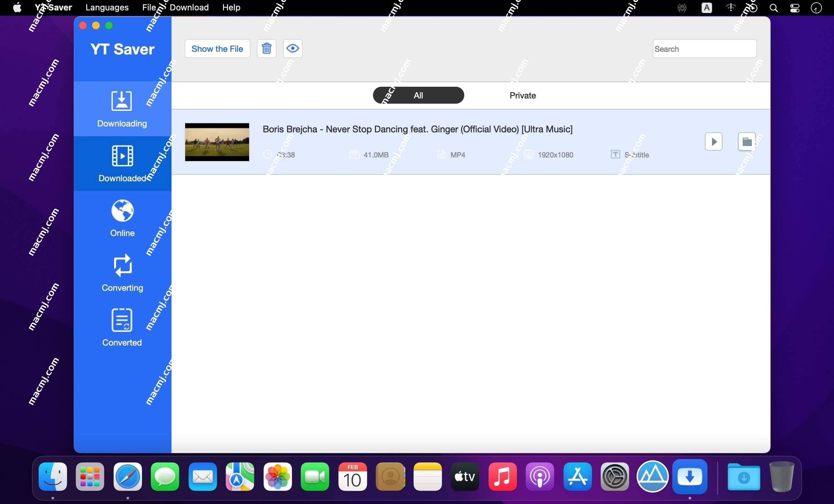Maximize the YT Saver window

(109, 26)
